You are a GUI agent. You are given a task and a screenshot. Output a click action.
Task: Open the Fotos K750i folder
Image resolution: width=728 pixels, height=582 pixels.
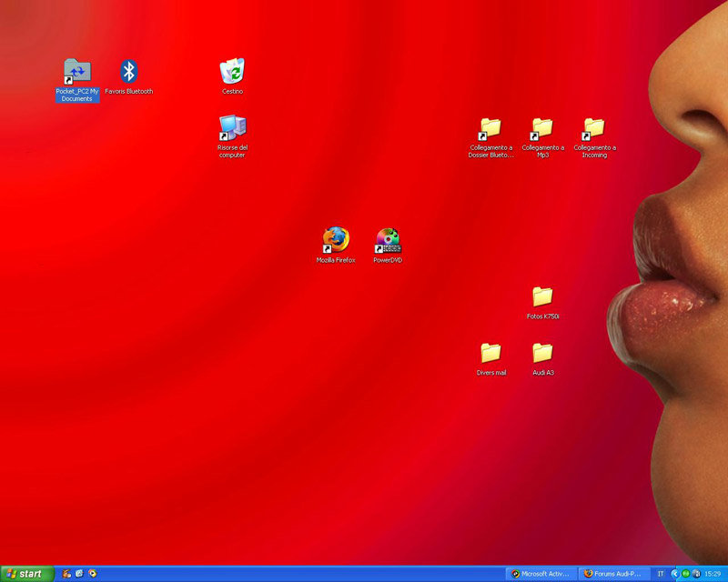pos(542,296)
